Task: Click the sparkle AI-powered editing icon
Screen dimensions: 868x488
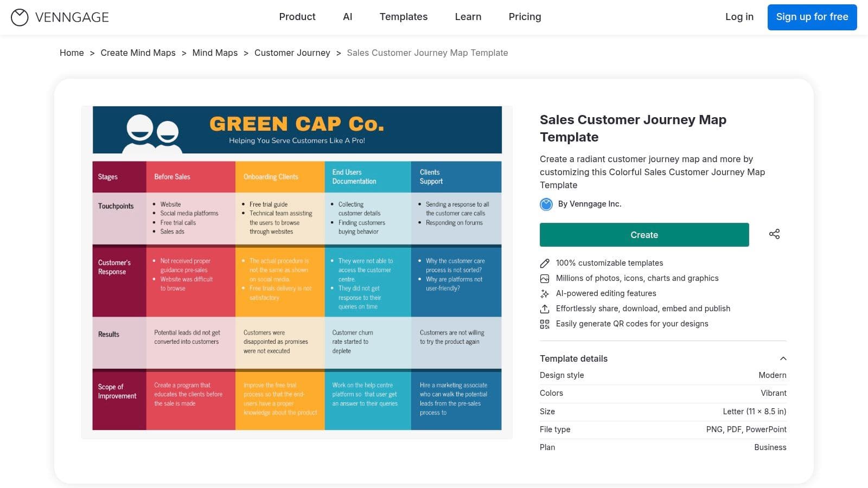Action: pyautogui.click(x=545, y=293)
